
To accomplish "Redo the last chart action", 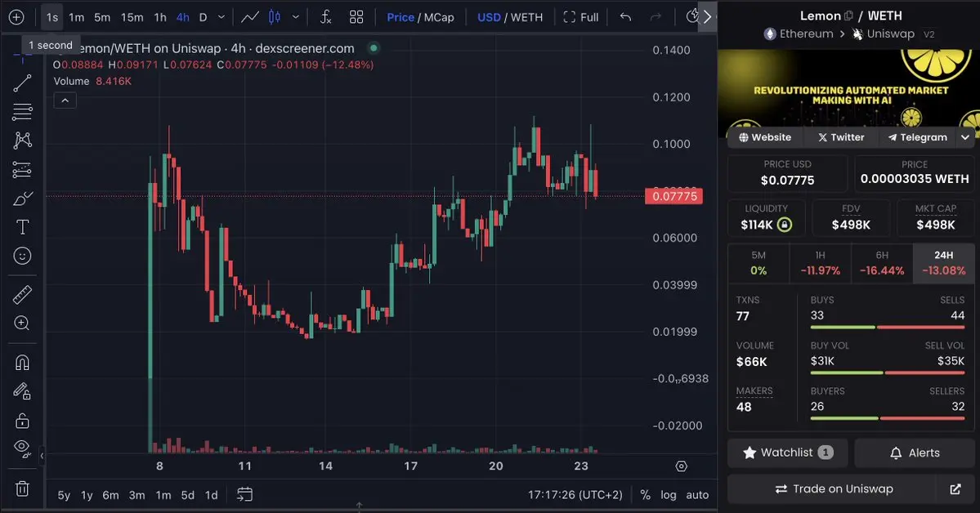I will click(x=656, y=17).
